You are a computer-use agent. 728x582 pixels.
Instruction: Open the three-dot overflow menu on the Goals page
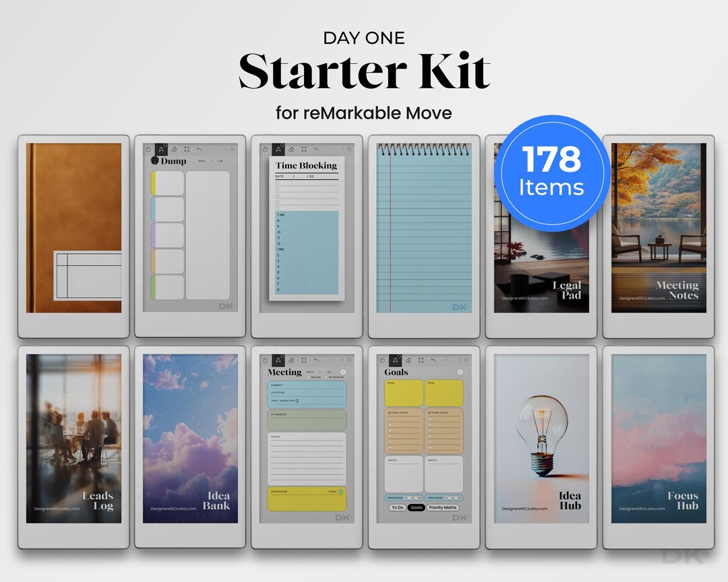[460, 360]
